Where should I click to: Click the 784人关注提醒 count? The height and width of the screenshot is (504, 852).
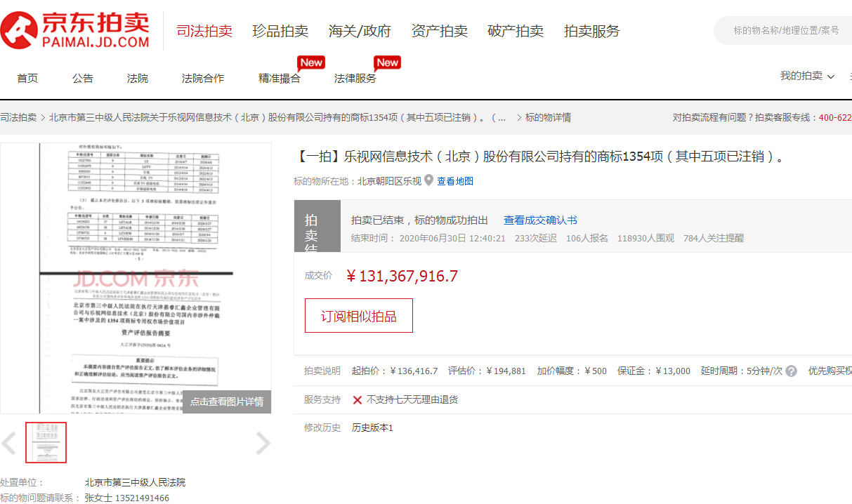tap(714, 238)
